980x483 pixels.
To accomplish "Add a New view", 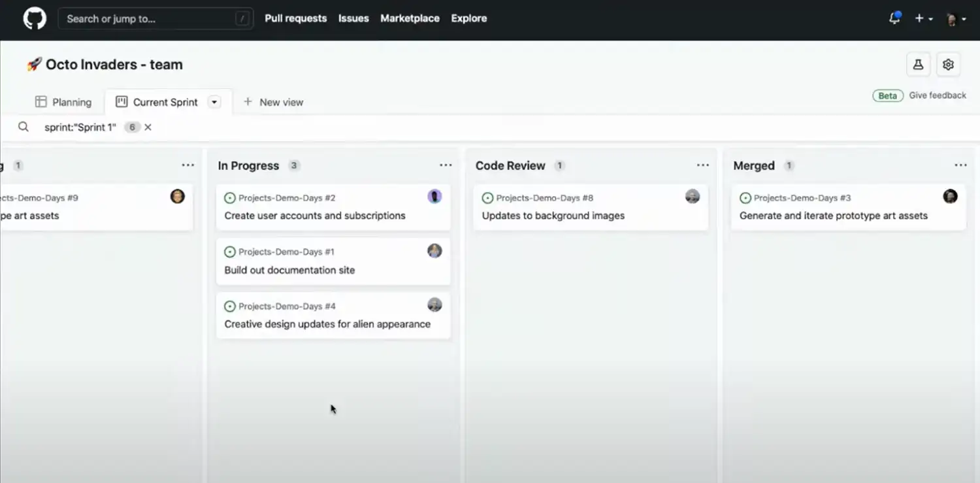I will pos(273,102).
